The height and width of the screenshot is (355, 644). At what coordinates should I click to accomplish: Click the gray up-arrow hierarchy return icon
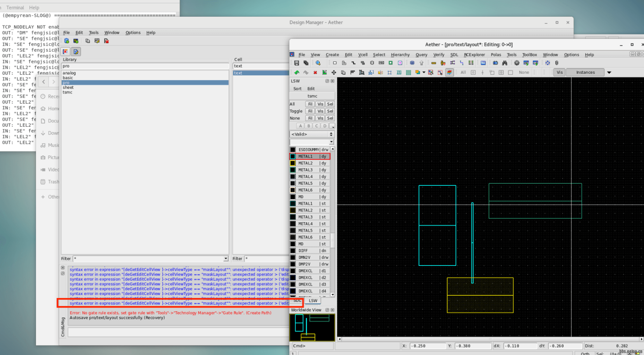pos(421,63)
